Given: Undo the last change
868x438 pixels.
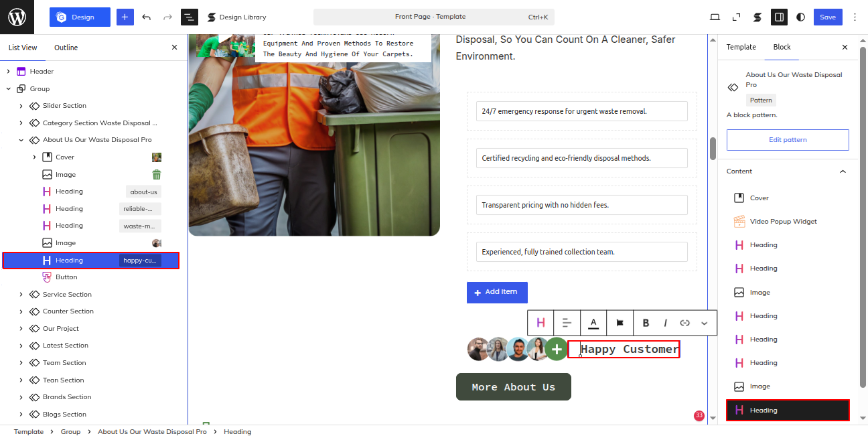Looking at the screenshot, I should [147, 17].
